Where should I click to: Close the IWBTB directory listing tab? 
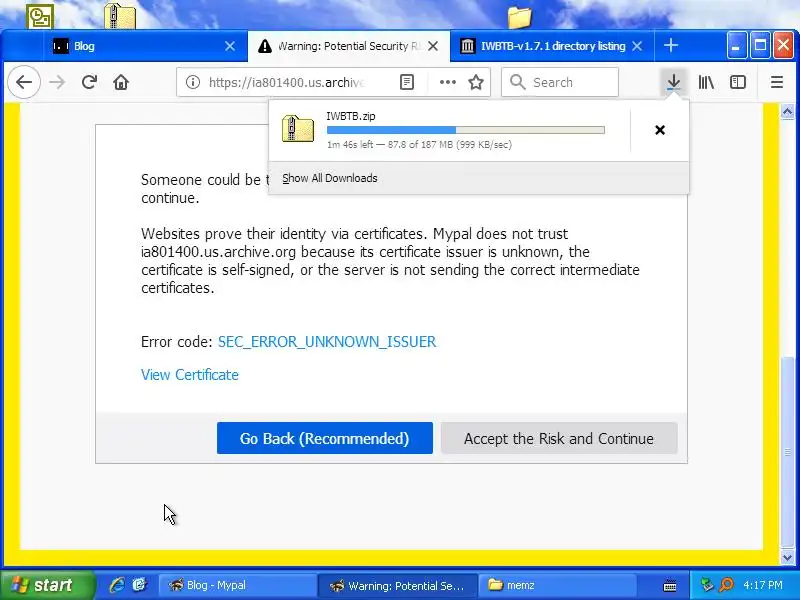(637, 46)
